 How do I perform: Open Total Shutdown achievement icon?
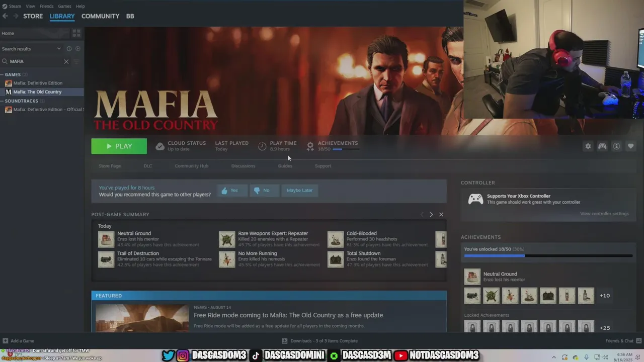click(x=336, y=259)
